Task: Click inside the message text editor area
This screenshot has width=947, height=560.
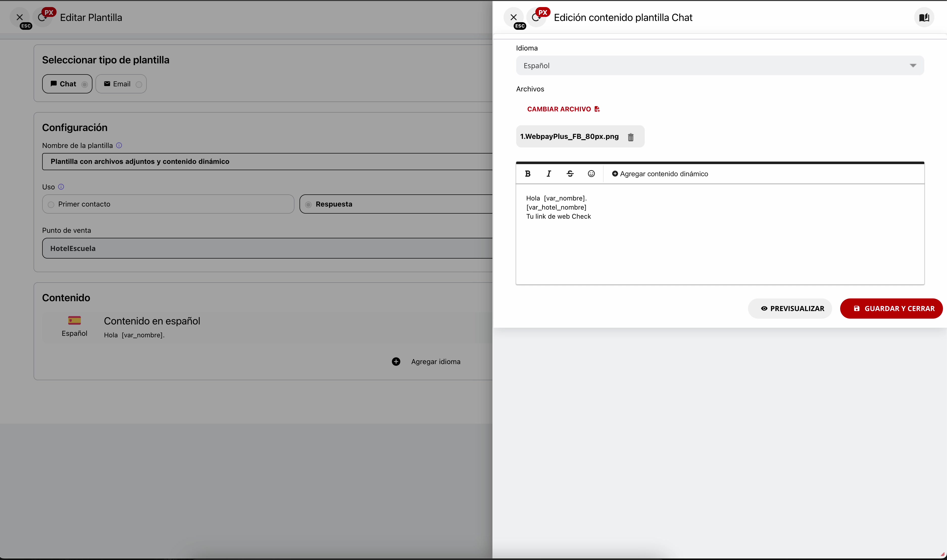Action: tap(719, 245)
